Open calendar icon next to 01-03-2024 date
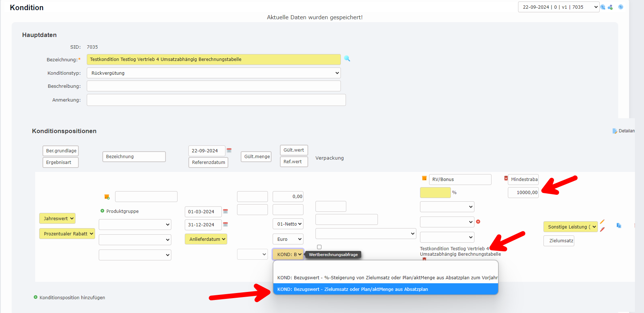This screenshot has height=313, width=644. 225,211
